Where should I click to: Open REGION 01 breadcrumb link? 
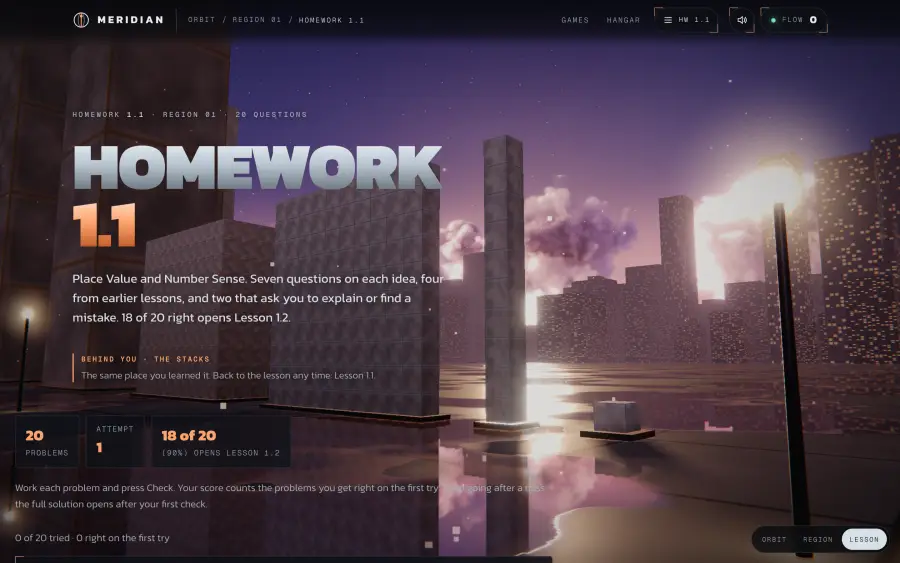(257, 20)
